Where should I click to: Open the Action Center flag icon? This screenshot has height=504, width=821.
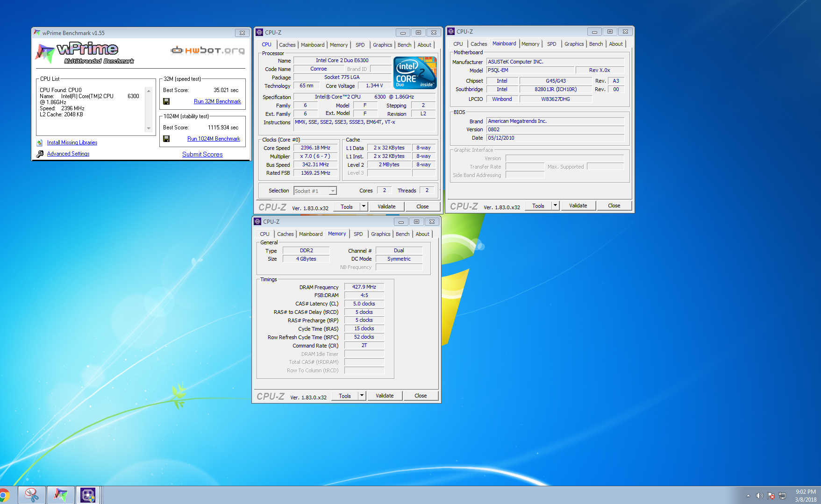[771, 496]
